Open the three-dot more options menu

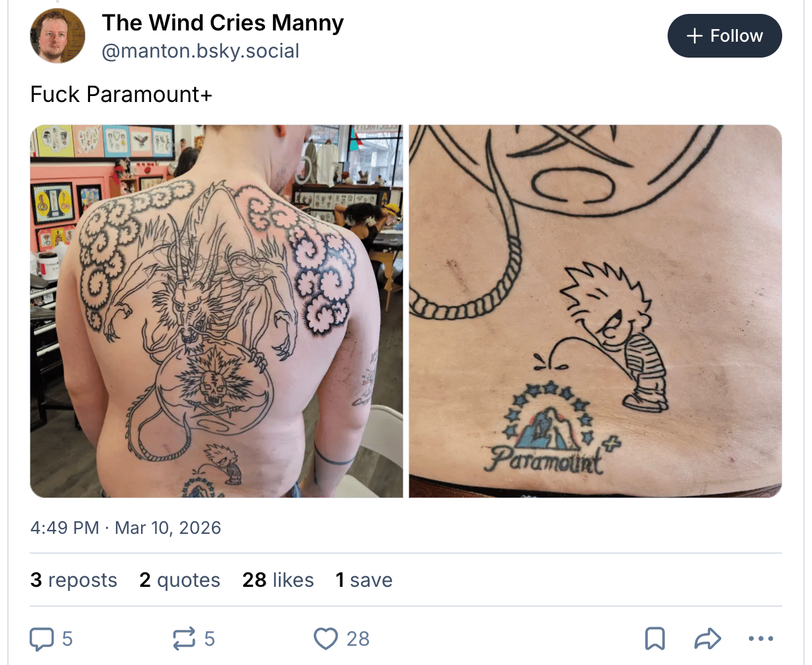(x=760, y=639)
